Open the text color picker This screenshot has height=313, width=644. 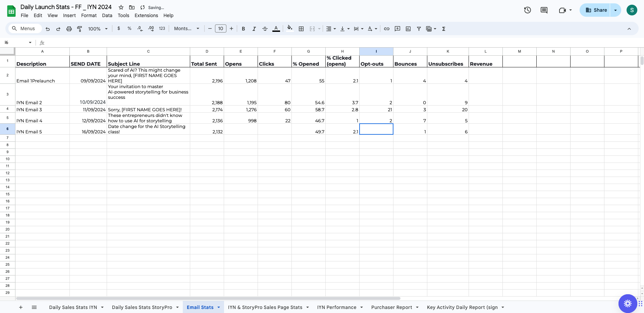[276, 29]
